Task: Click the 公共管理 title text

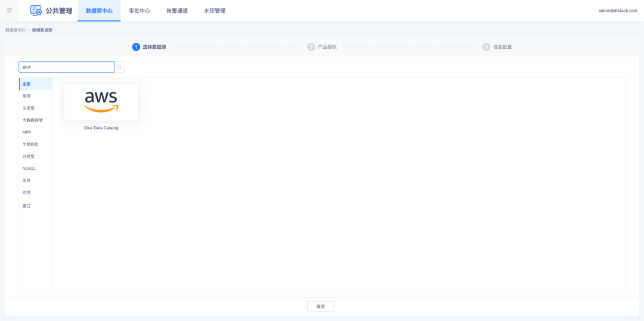Action: pyautogui.click(x=59, y=11)
